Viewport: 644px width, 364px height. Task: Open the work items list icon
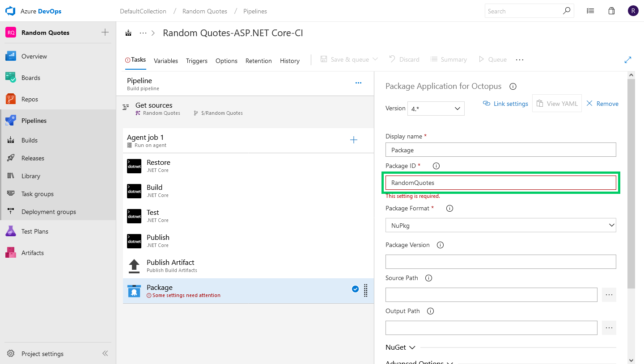590,11
